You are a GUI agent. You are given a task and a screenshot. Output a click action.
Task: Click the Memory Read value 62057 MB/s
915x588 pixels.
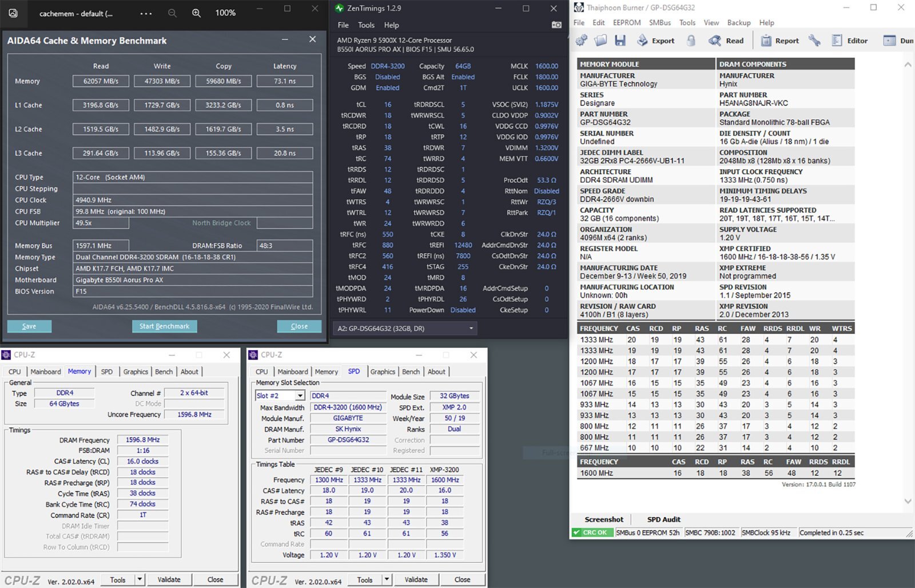coord(101,81)
